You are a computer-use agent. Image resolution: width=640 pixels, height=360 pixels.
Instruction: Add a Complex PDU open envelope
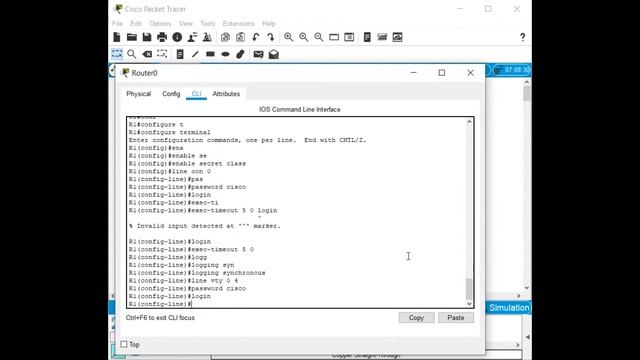tap(273, 54)
